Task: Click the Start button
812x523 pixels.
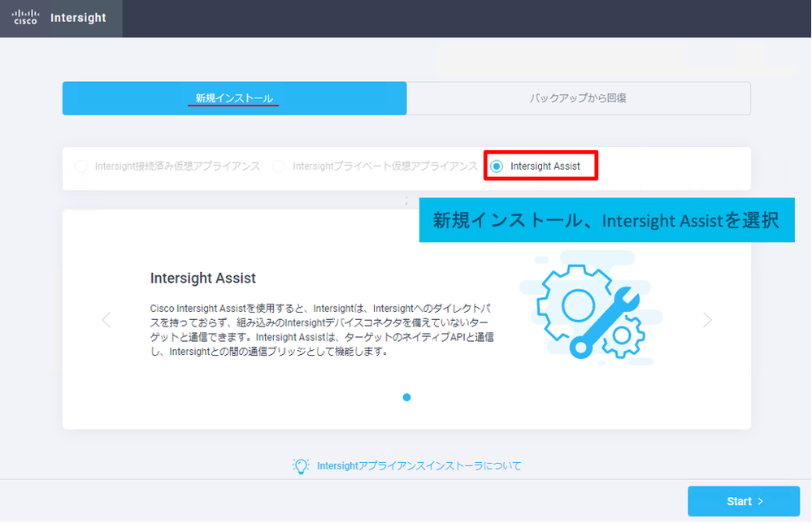Action: pyautogui.click(x=744, y=501)
